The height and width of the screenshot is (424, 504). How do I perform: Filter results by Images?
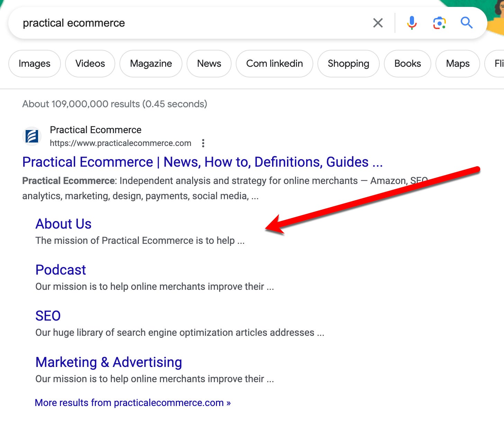pos(35,64)
